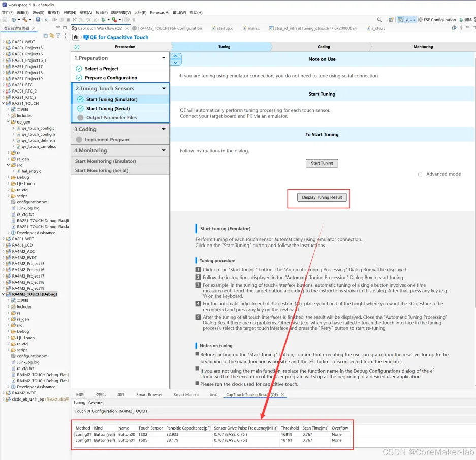This screenshot has width=476, height=460.
Task: Open the 项目(P) menu
Action: click(102, 13)
